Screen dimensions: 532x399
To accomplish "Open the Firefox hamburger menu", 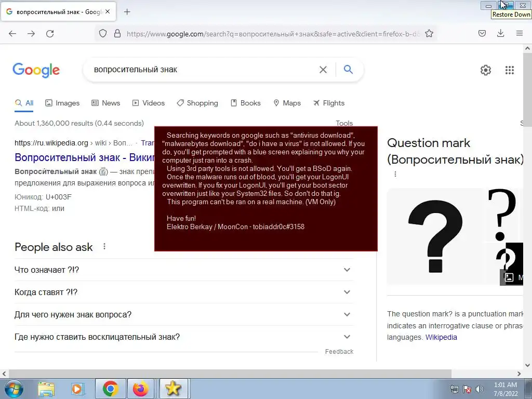I will tap(520, 33).
